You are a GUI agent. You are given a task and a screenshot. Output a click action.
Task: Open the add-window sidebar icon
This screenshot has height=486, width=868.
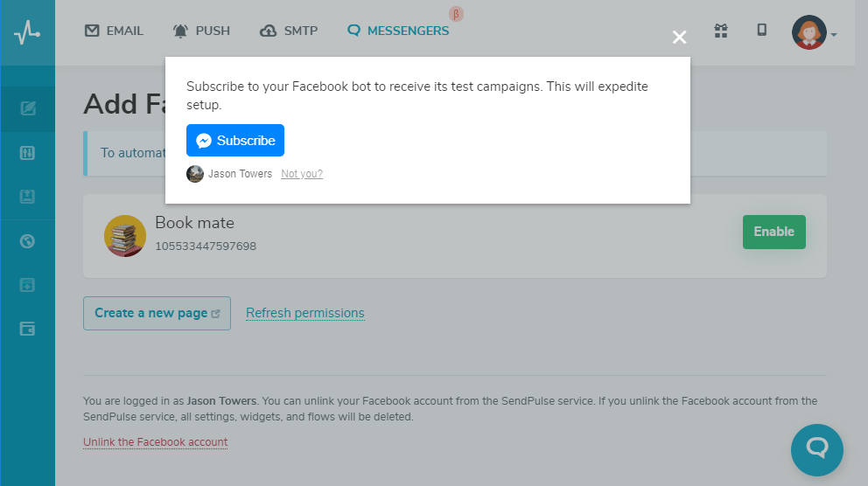point(27,285)
